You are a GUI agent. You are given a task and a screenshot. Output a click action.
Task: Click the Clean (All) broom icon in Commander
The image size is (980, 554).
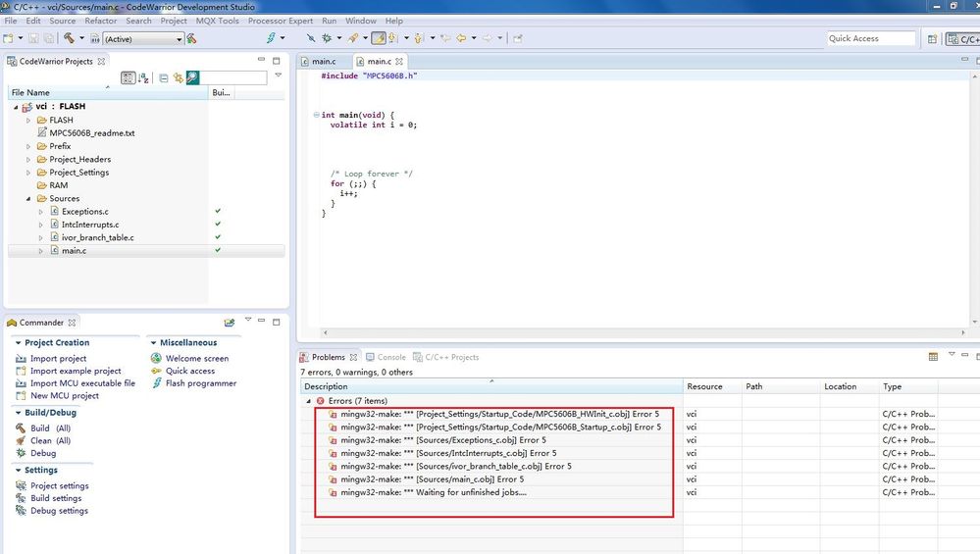tap(21, 441)
